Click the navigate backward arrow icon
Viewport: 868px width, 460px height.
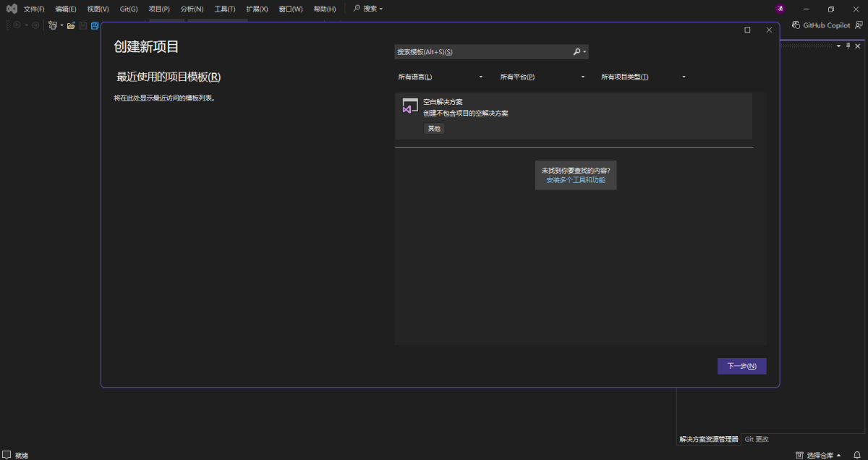click(x=17, y=25)
